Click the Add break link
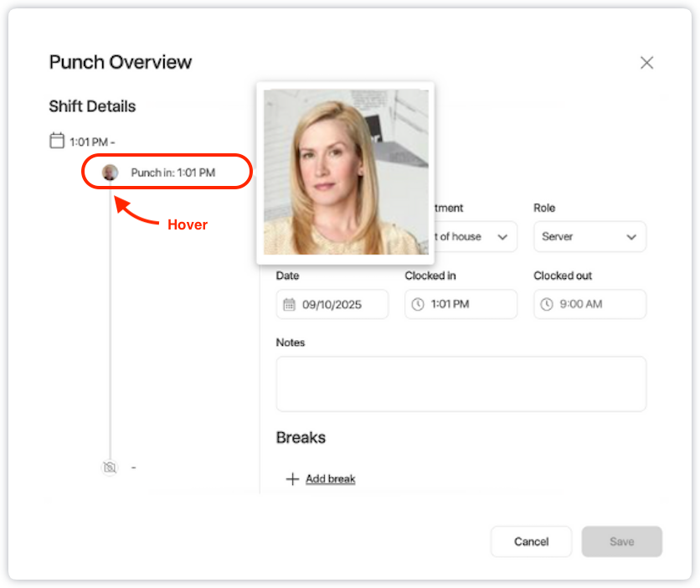This screenshot has width=700, height=588. click(x=330, y=479)
